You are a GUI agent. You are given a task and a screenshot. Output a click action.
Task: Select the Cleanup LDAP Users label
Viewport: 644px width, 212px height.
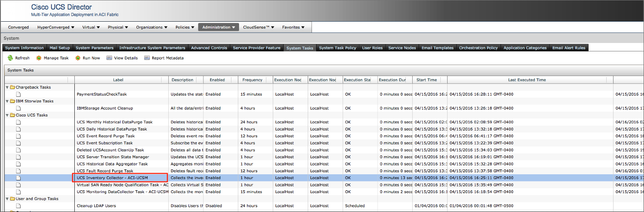(x=96, y=206)
